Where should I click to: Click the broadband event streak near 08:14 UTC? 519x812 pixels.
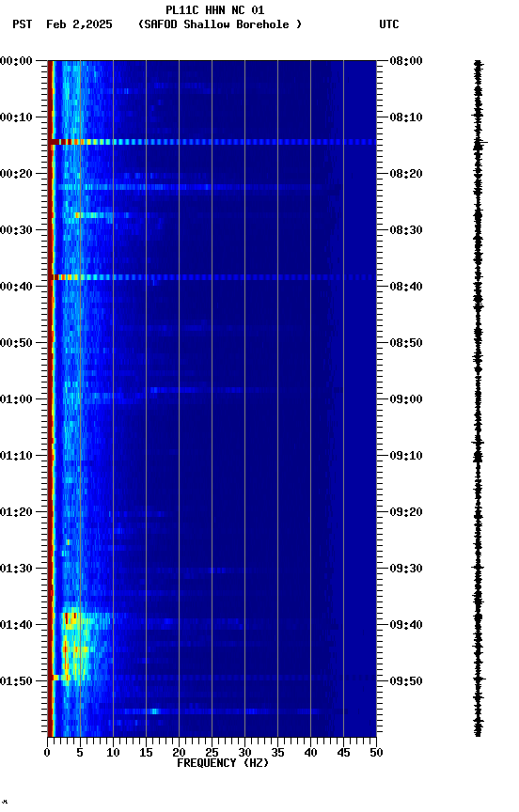coord(212,142)
